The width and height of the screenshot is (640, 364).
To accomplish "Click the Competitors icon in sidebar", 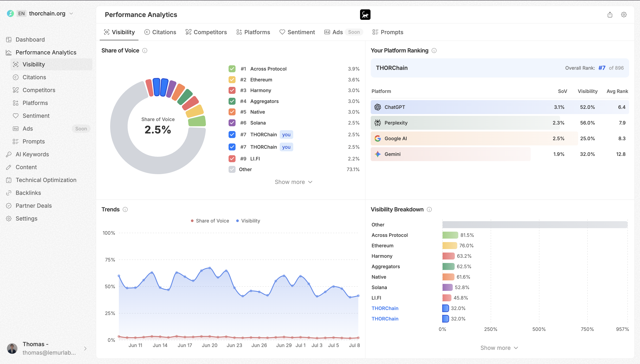I will click(x=16, y=90).
